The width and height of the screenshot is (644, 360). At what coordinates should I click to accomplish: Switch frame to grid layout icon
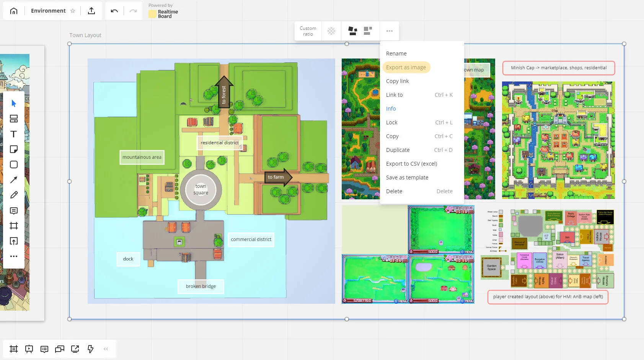[x=368, y=31]
